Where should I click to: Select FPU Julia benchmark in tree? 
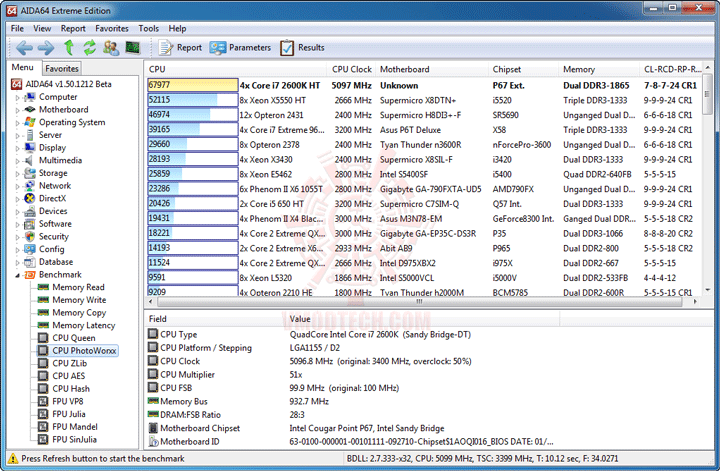pos(71,414)
